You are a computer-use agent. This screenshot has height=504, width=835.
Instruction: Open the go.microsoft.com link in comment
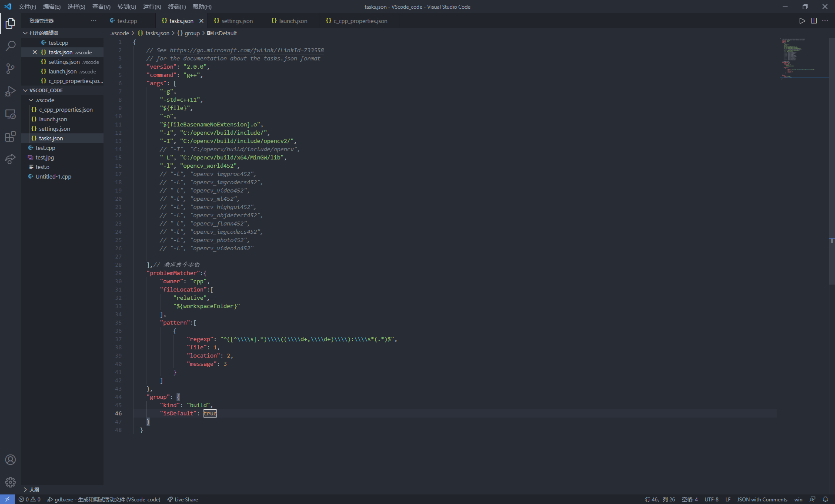247,50
